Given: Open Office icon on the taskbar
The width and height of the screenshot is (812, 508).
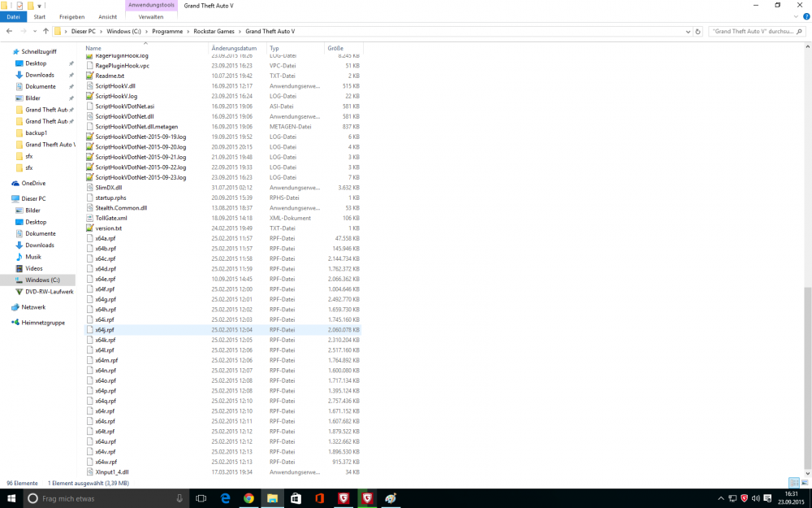Looking at the screenshot, I should pyautogui.click(x=319, y=498).
